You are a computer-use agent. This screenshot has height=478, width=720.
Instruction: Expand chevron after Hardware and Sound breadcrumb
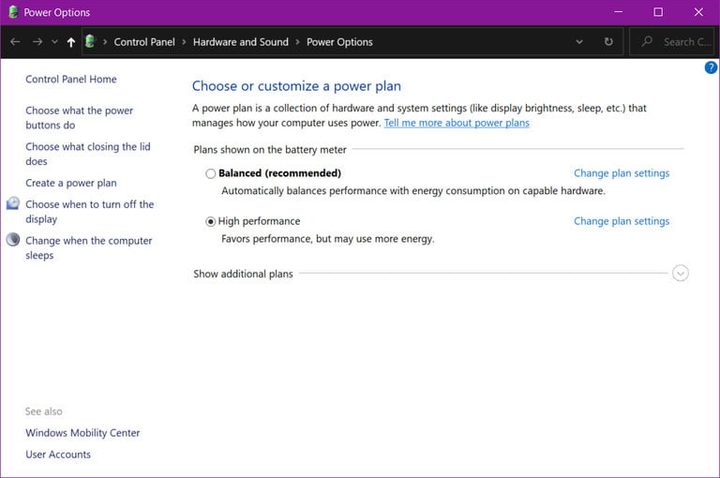[298, 42]
